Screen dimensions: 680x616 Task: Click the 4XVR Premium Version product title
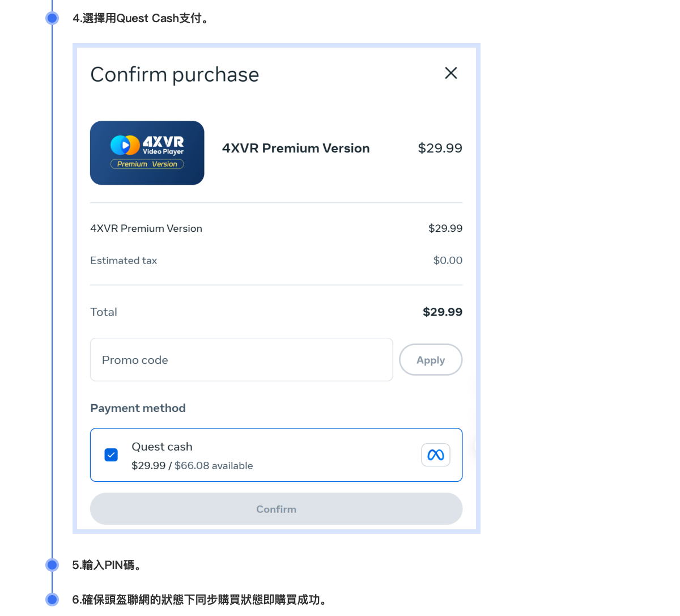coord(296,148)
